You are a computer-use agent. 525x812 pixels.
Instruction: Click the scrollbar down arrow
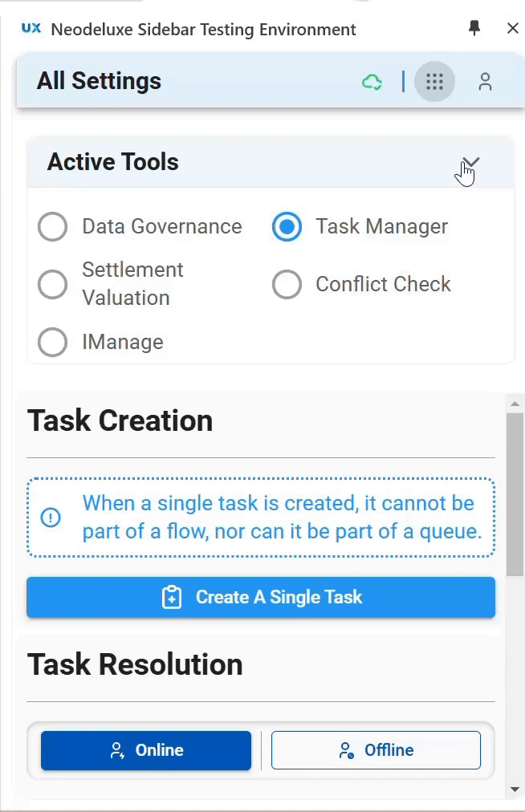(x=515, y=790)
